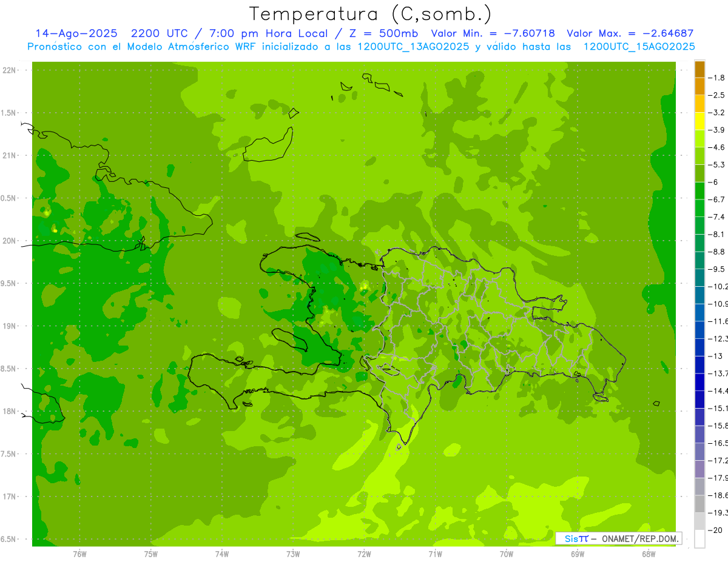Click the 71W longitude label
Screen dimensions: 728x562
[x=435, y=554]
